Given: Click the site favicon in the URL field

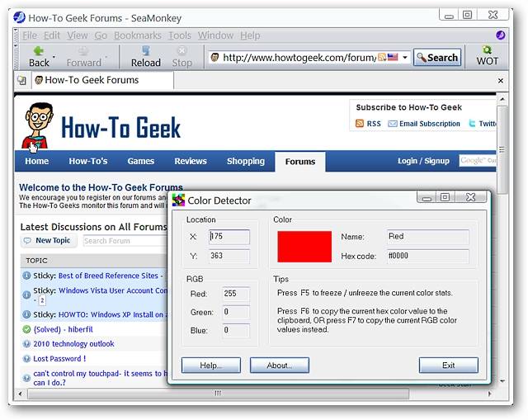Looking at the screenshot, I should [x=214, y=57].
